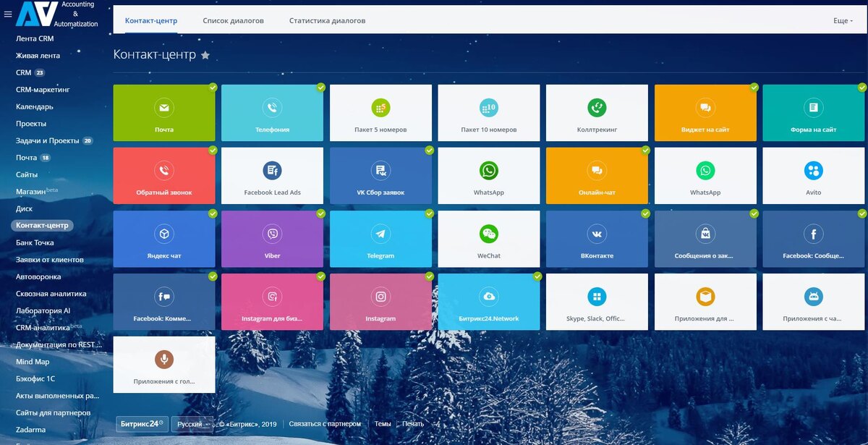Open Календарь in sidebar
The image size is (868, 445).
tap(35, 106)
